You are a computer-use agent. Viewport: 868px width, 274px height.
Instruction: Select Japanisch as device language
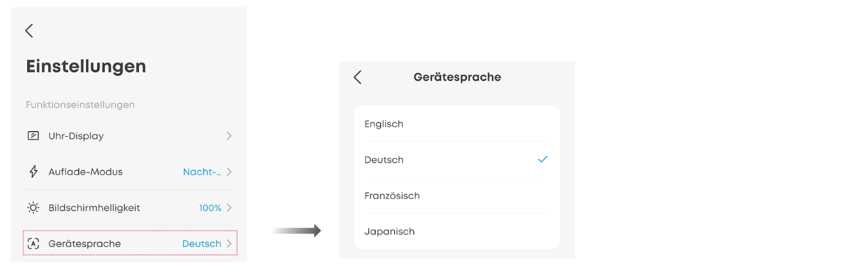click(x=390, y=232)
